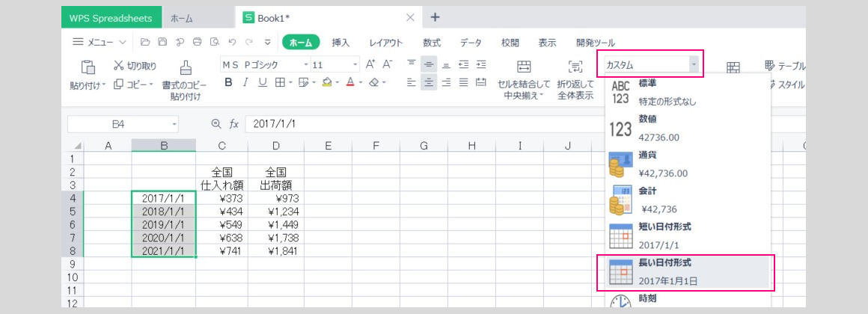Click the formula bar zoom magnifier icon
This screenshot has width=868, height=314.
pos(216,124)
